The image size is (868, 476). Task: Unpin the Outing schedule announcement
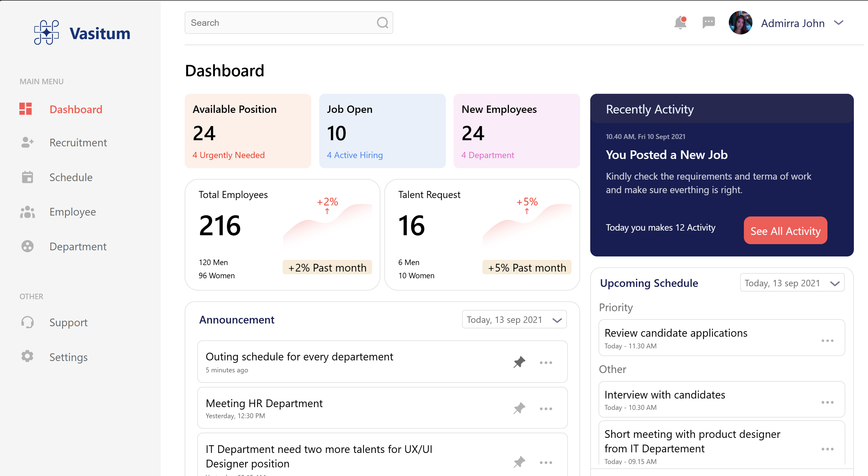pyautogui.click(x=519, y=362)
